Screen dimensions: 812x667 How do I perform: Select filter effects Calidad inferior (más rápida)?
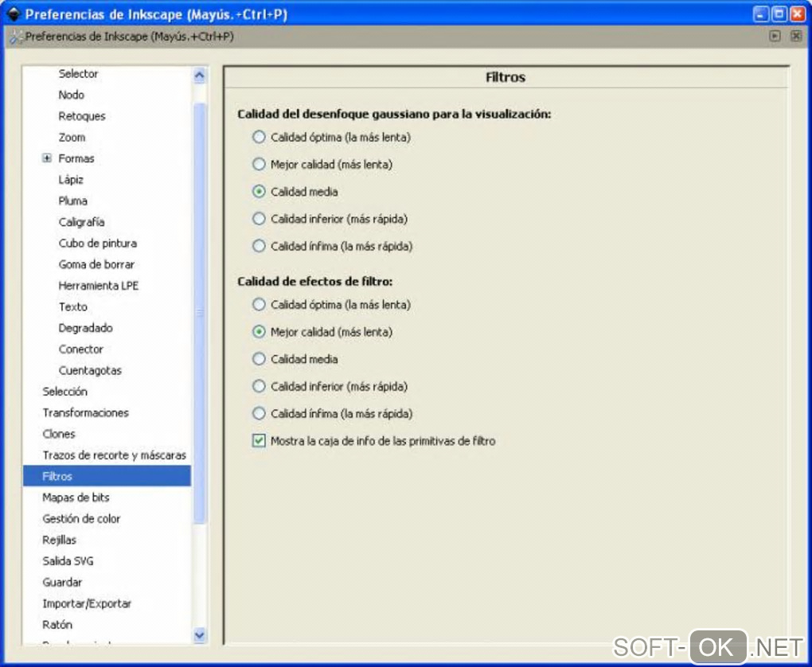pos(259,386)
